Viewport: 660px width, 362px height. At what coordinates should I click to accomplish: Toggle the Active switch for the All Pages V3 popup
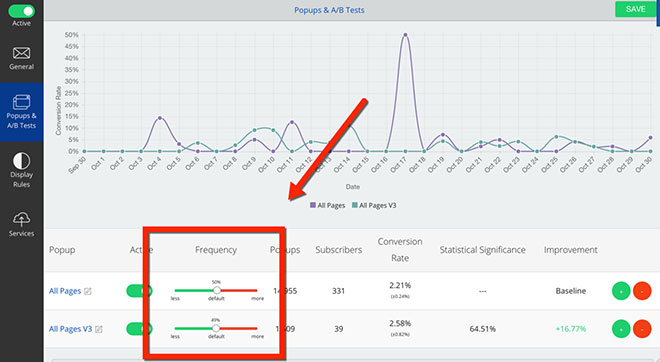pyautogui.click(x=139, y=329)
